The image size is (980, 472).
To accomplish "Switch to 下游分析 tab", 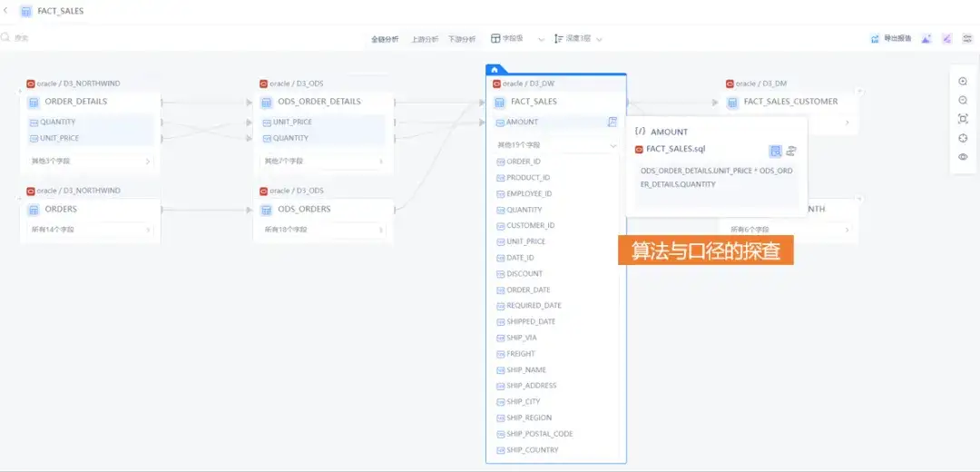I will [x=461, y=39].
